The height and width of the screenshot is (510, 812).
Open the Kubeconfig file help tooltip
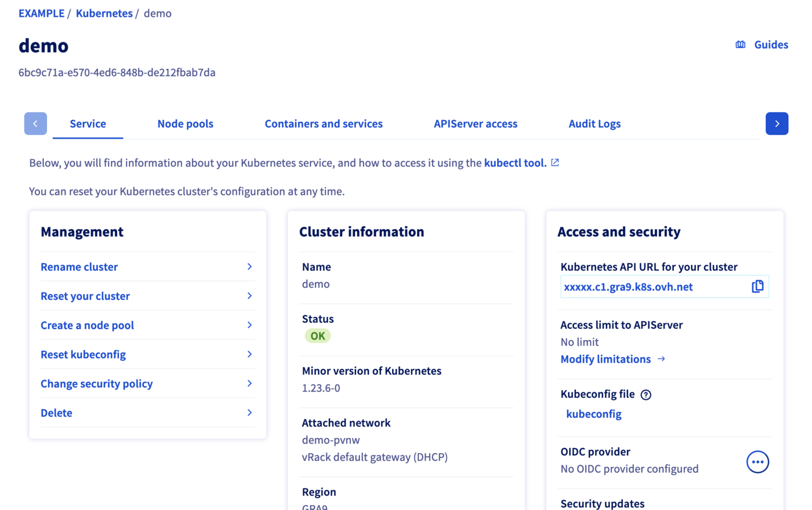coord(646,395)
